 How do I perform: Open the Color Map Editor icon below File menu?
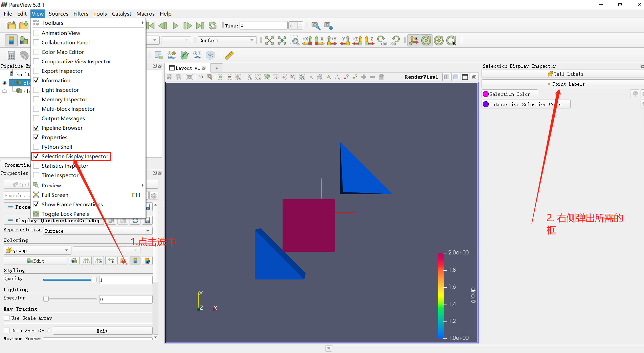tap(11, 40)
